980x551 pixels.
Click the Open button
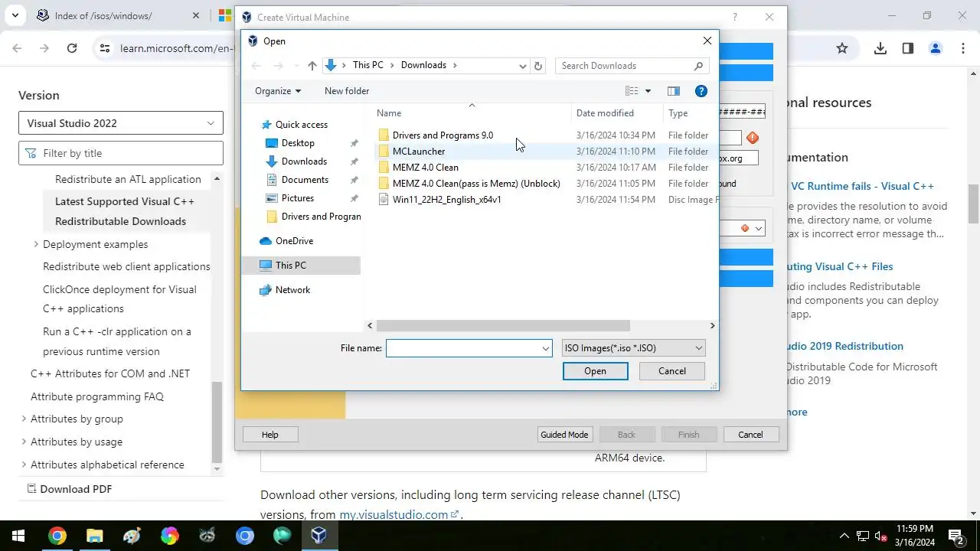[x=595, y=371]
